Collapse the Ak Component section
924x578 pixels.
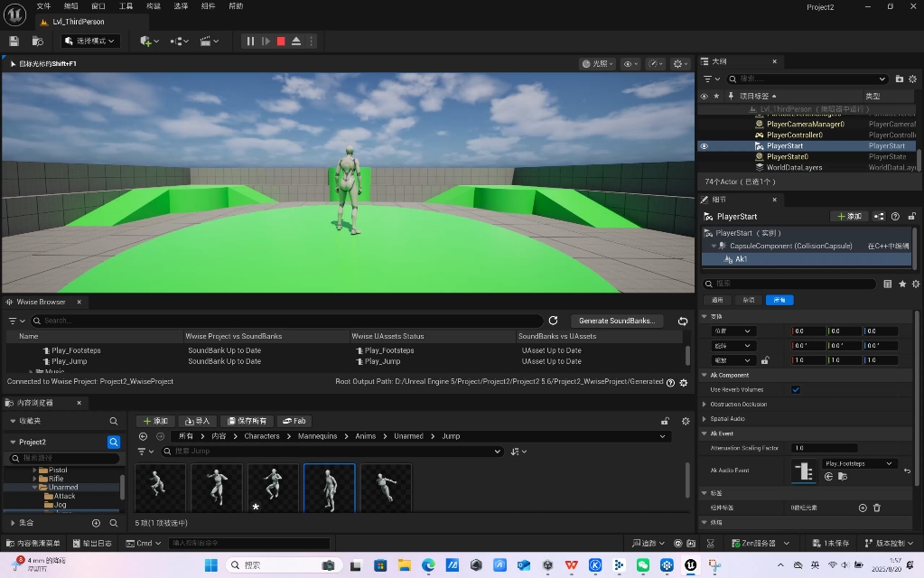click(705, 376)
